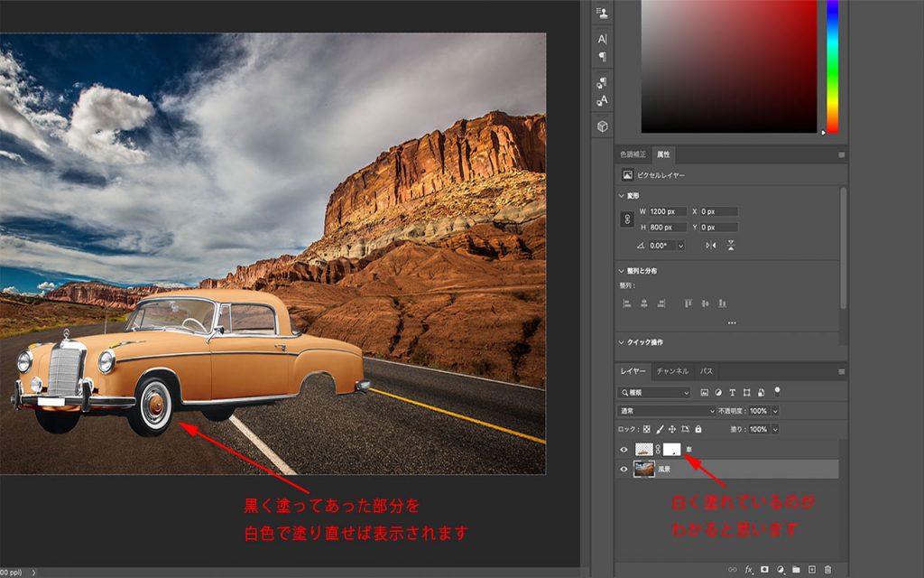Open the layer filter 種類 dropdown
924x578 pixels.
pos(654,393)
